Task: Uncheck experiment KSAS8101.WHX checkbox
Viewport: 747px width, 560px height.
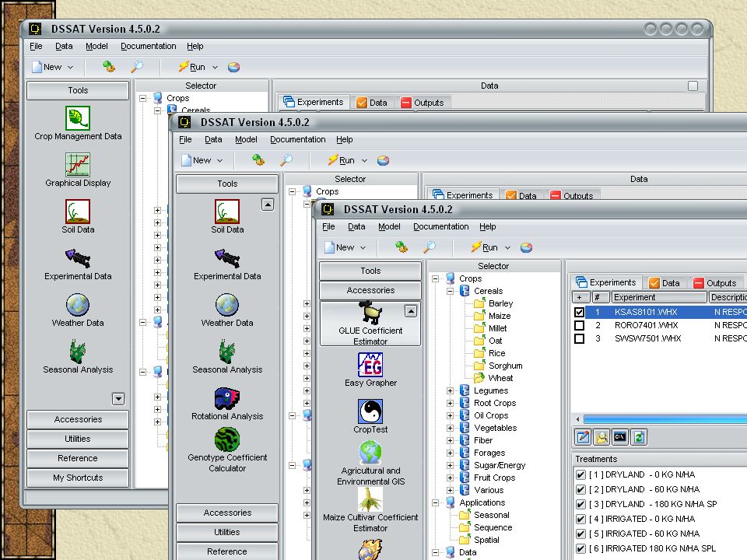Action: point(579,313)
